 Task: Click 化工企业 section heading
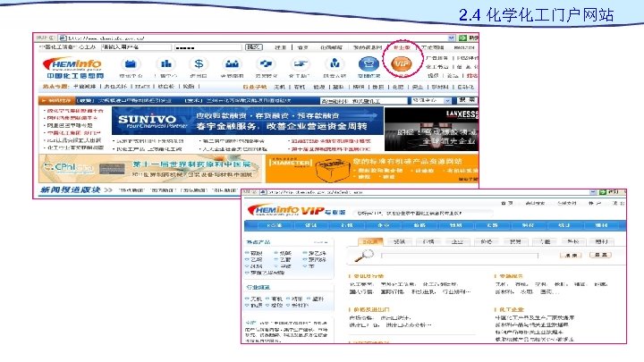pyautogui.click(x=512, y=309)
